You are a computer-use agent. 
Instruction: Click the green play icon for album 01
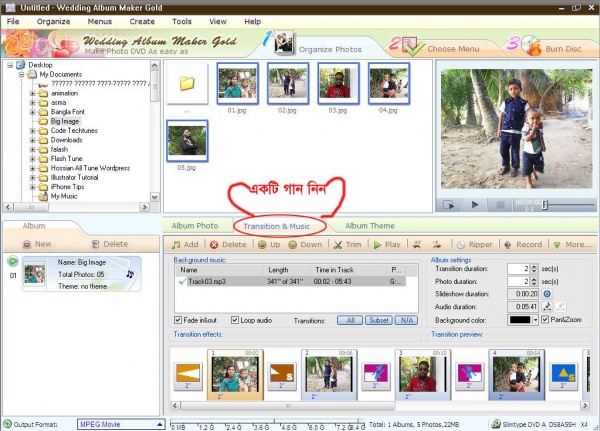point(13,261)
